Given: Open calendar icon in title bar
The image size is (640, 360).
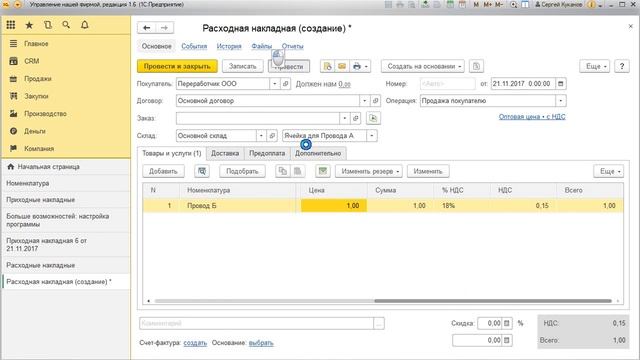Looking at the screenshot, I should click(x=462, y=4).
